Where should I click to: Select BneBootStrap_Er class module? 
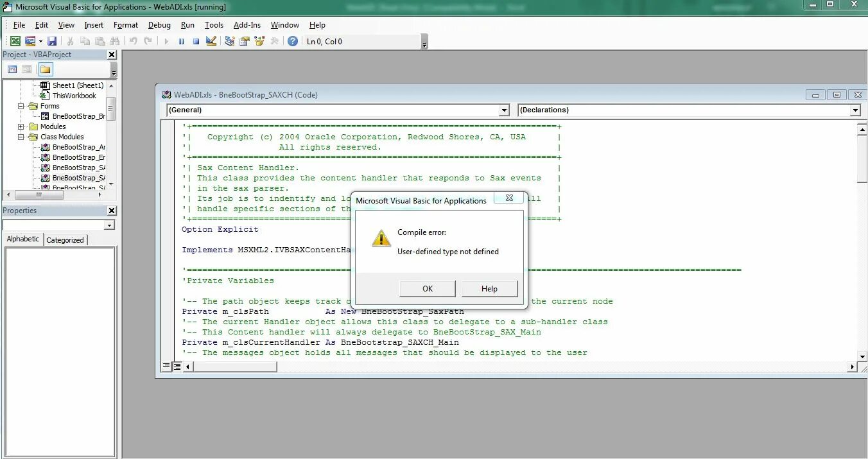(x=79, y=157)
